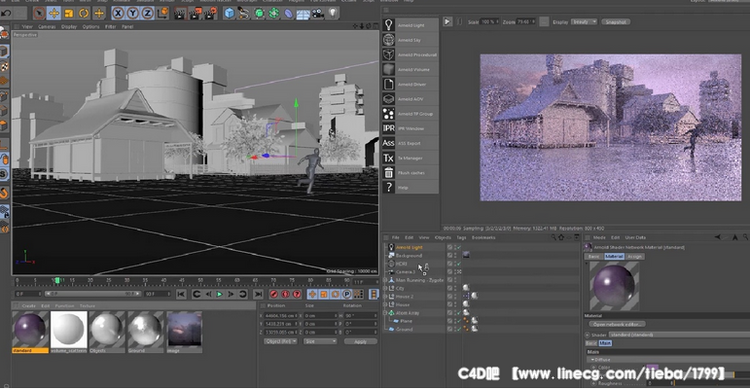Expand the Man Running - Zygote object
This screenshot has height=390, width=750.
[386, 280]
